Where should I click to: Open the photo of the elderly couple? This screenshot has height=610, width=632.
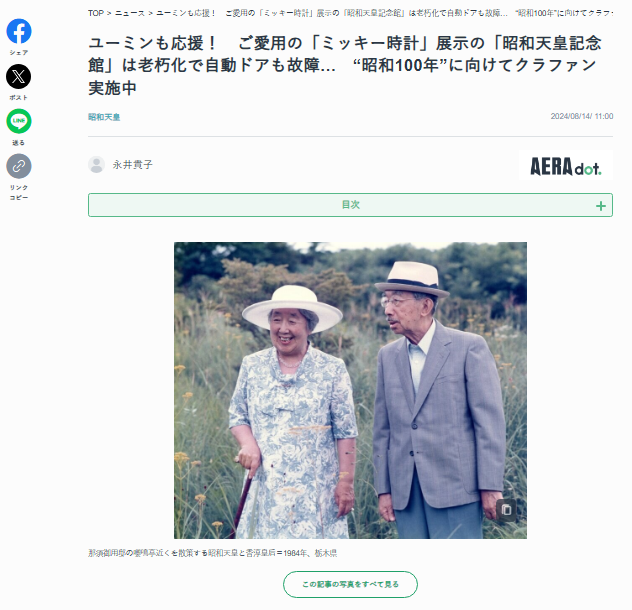tap(350, 390)
